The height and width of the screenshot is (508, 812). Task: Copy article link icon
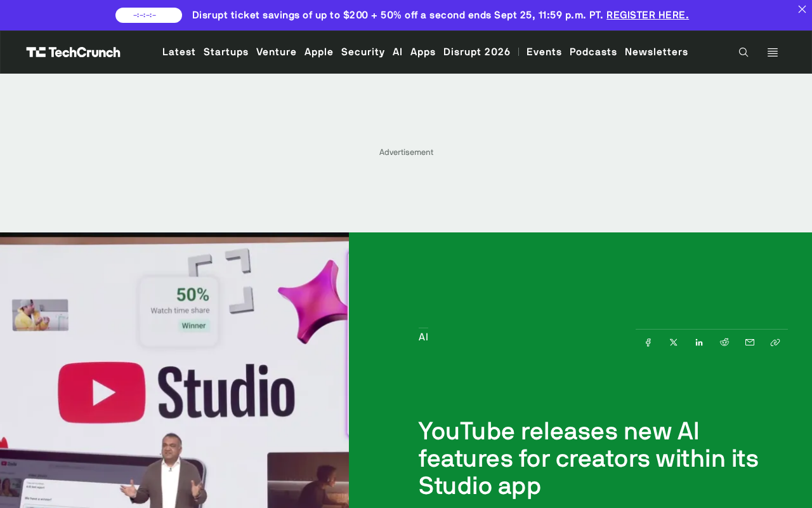(775, 342)
